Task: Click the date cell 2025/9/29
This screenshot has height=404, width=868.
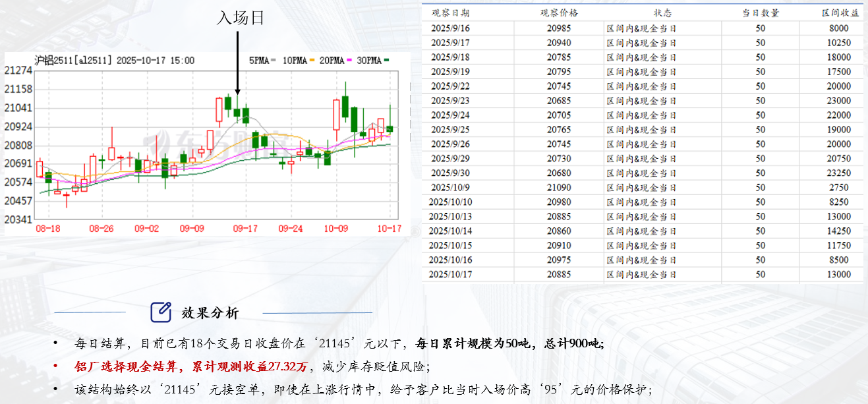Action: coord(451,159)
